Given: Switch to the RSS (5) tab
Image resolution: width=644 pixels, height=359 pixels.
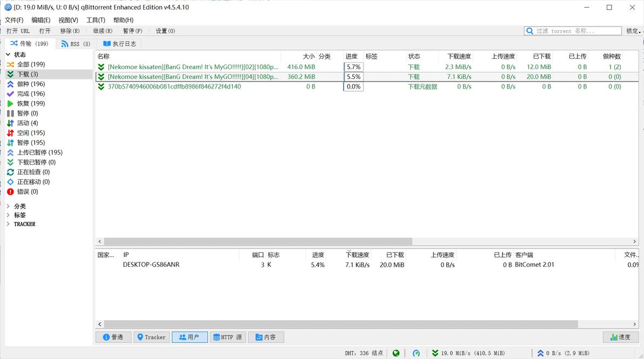Looking at the screenshot, I should coord(76,44).
